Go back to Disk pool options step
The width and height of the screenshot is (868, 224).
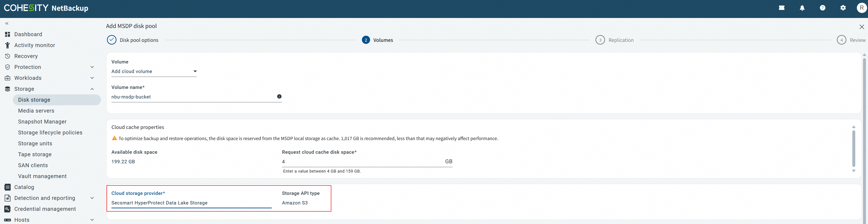coord(132,40)
